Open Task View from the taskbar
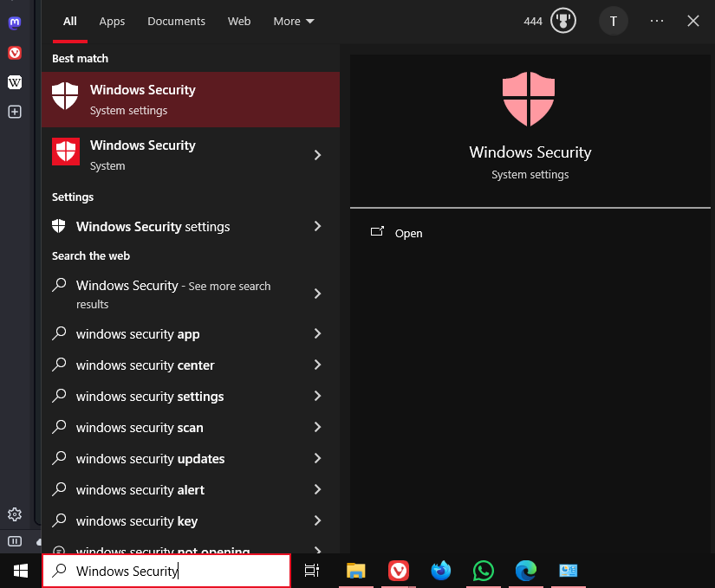The height and width of the screenshot is (588, 715). (x=312, y=571)
